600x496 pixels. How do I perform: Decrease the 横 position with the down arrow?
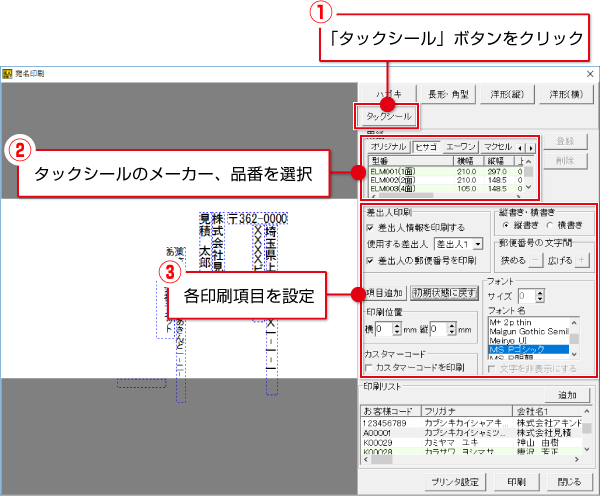(x=397, y=332)
